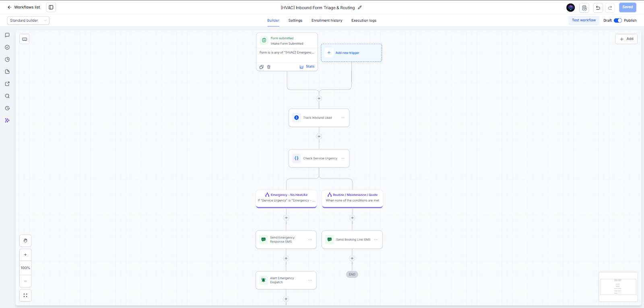This screenshot has height=308, width=644.
Task: Delete the Form submitted trigger
Action: (x=269, y=67)
